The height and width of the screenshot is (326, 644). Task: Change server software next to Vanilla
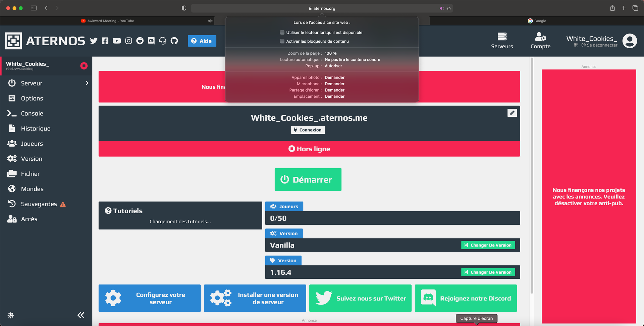point(488,245)
